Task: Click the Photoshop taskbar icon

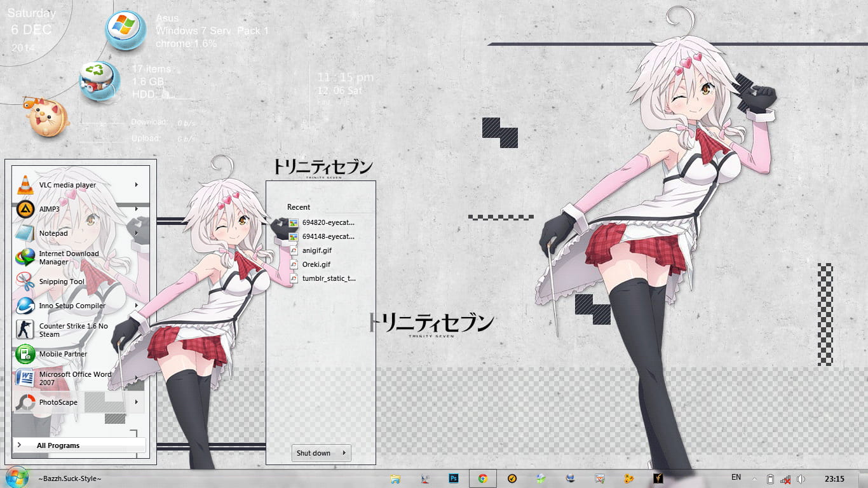Action: pyautogui.click(x=454, y=478)
